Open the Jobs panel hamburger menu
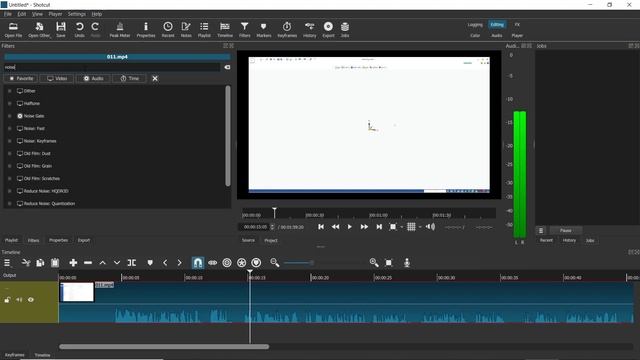Screen dimensions: 640x360 541,231
